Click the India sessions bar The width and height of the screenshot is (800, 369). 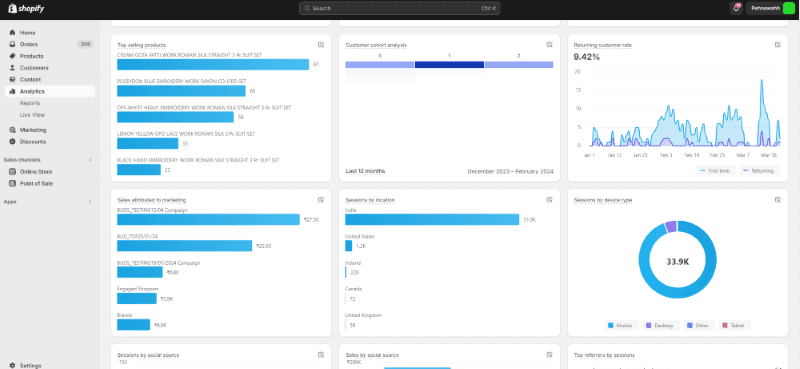pyautogui.click(x=432, y=219)
